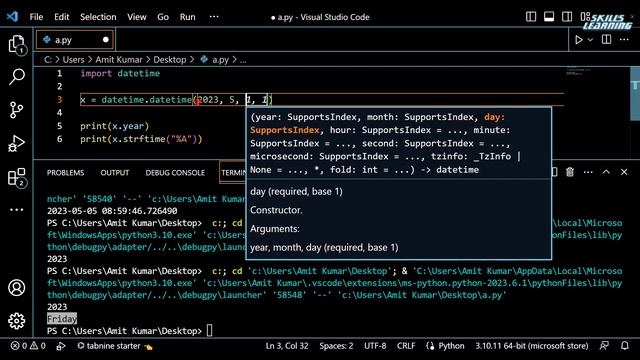Image resolution: width=640 pixels, height=360 pixels.
Task: Click the debug status bar icon
Action: 61,346
